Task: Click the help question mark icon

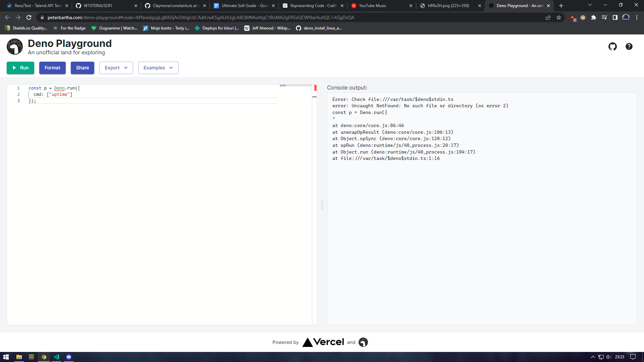Action: [x=629, y=47]
